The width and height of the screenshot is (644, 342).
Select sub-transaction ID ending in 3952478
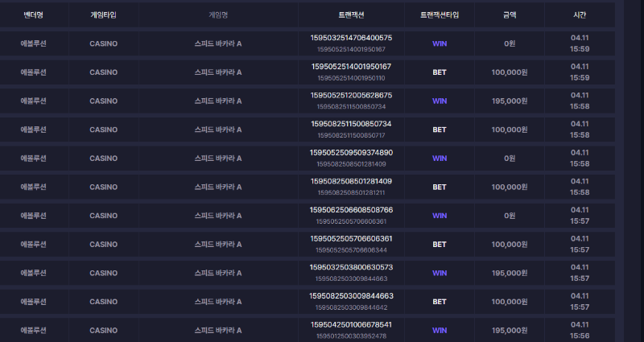click(351, 336)
